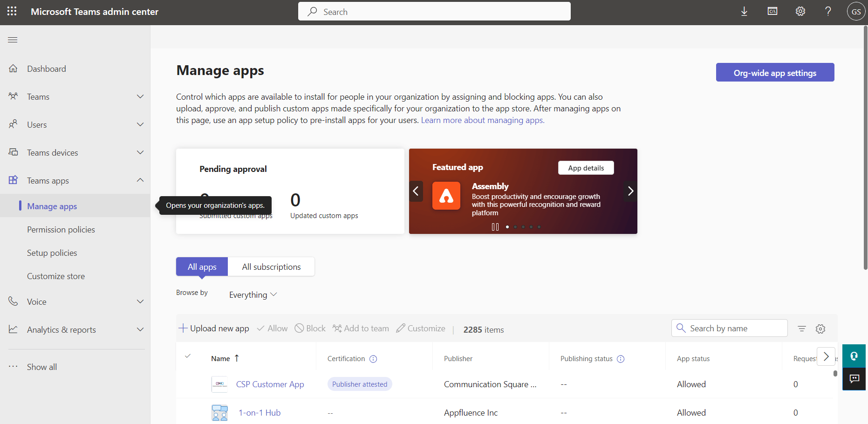Open the Everything browse-by dropdown
868x424 pixels.
click(253, 294)
